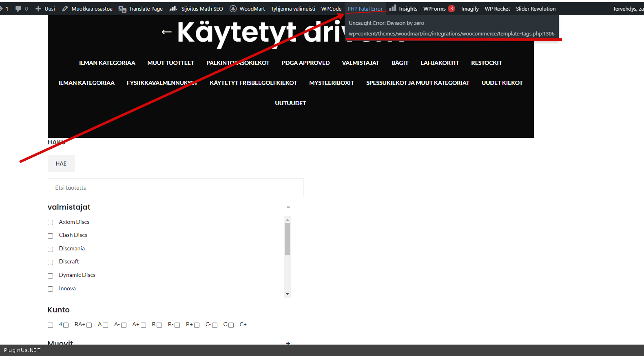Click the pencil icon for Muokkaa osastoa
Image resolution: width=644 pixels, height=356 pixels.
(x=65, y=9)
